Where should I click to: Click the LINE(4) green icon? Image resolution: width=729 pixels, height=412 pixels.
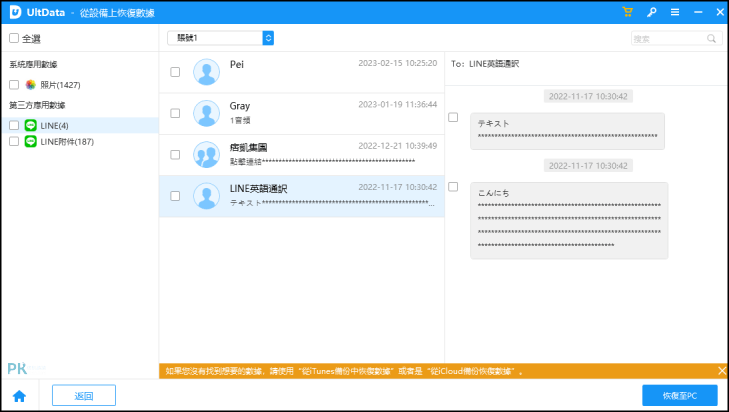(x=31, y=125)
